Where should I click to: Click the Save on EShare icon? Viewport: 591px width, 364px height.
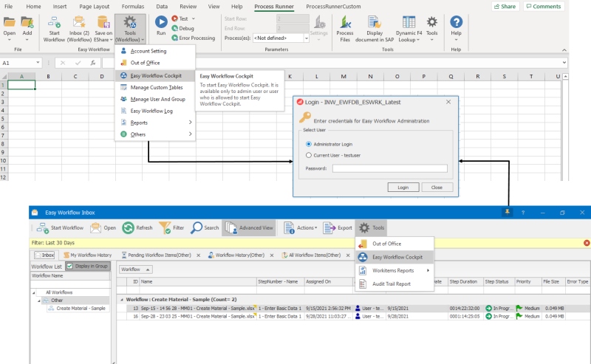click(103, 27)
